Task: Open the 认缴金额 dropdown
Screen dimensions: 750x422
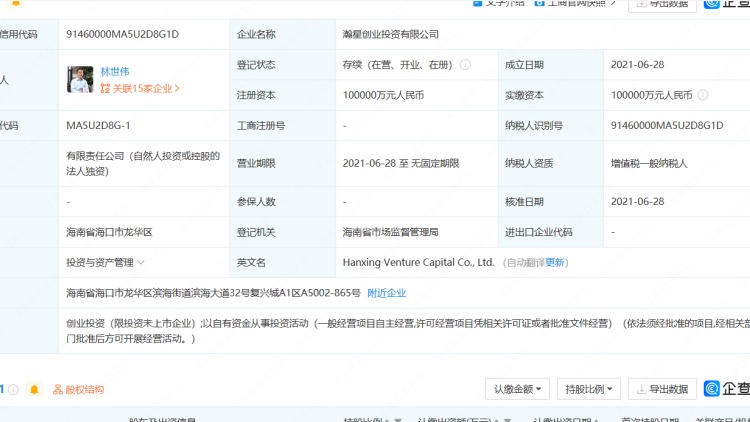Action: [x=517, y=389]
